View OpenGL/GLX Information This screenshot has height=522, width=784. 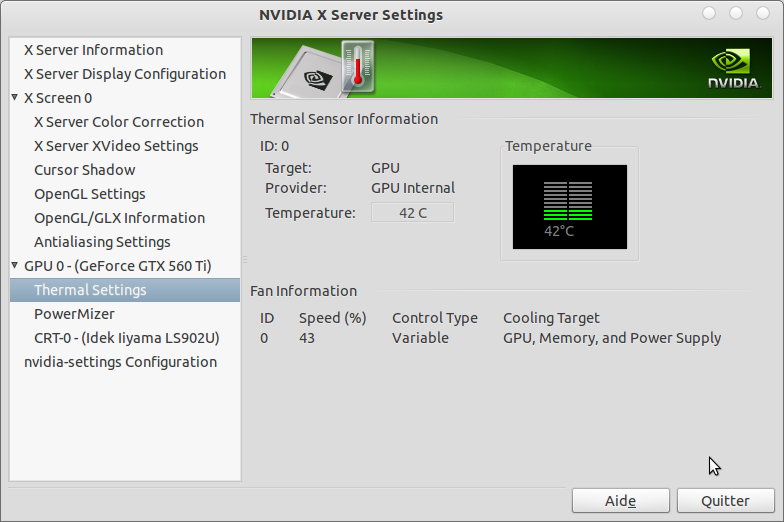click(x=120, y=218)
